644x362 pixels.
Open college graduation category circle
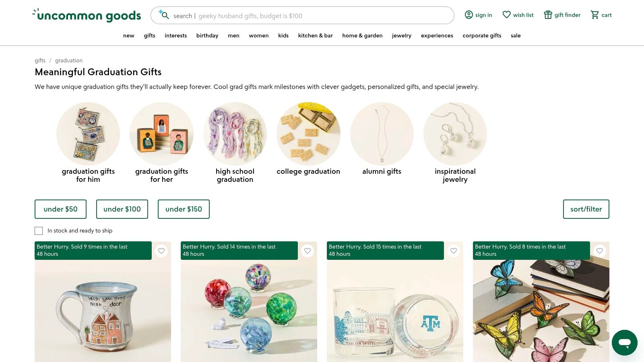click(308, 134)
